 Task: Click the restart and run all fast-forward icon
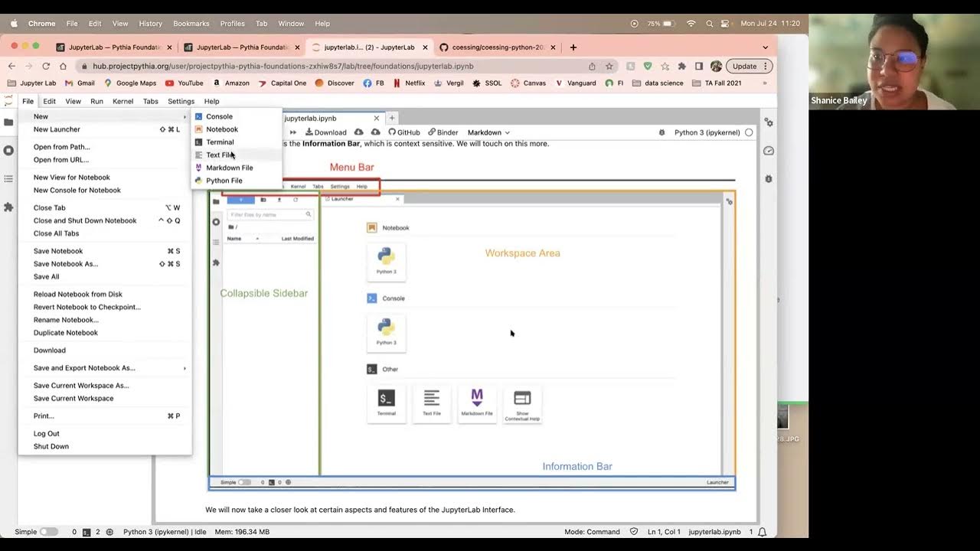(x=292, y=132)
